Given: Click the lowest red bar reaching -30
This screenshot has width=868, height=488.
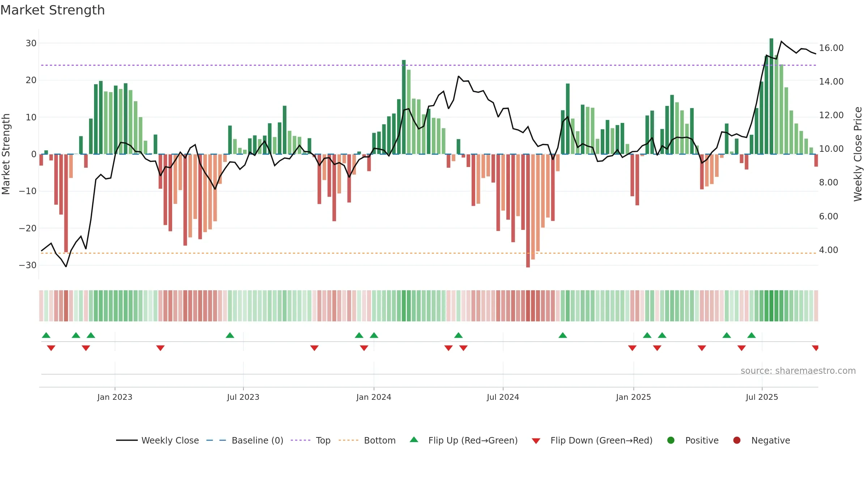Looking at the screenshot, I should (x=528, y=211).
